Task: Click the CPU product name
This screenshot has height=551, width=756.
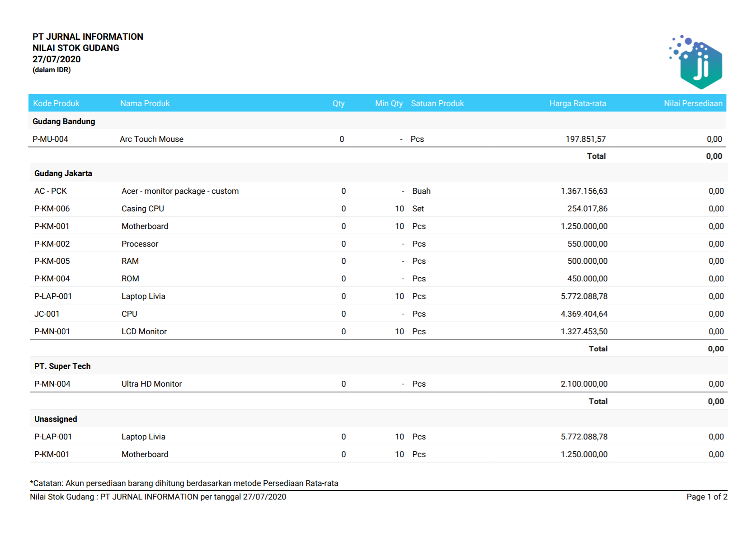Action: (x=129, y=314)
